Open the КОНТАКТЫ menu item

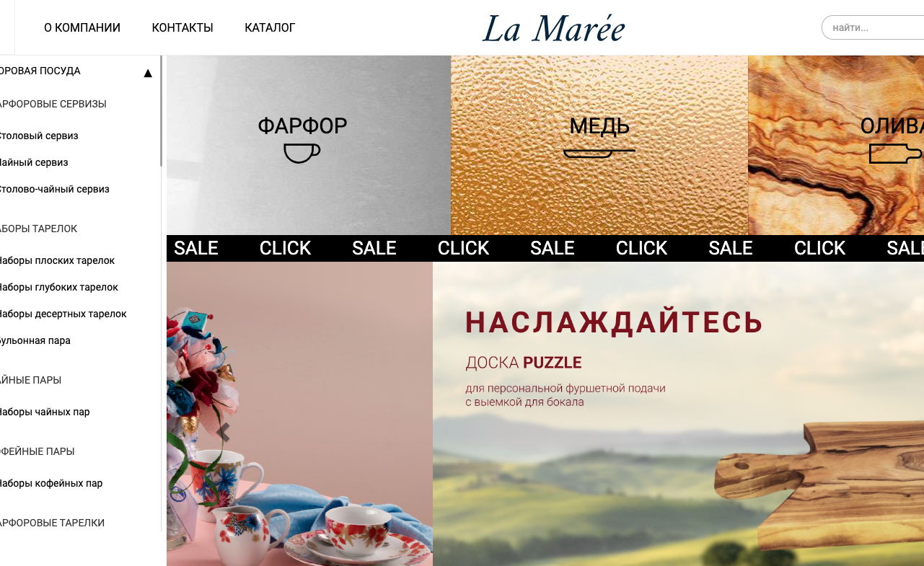(x=182, y=28)
